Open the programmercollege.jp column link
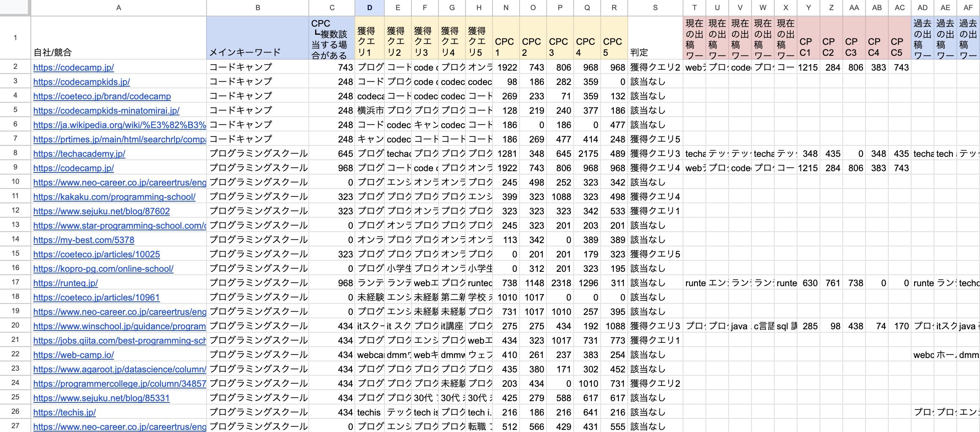This screenshot has height=432, width=980. point(120,383)
